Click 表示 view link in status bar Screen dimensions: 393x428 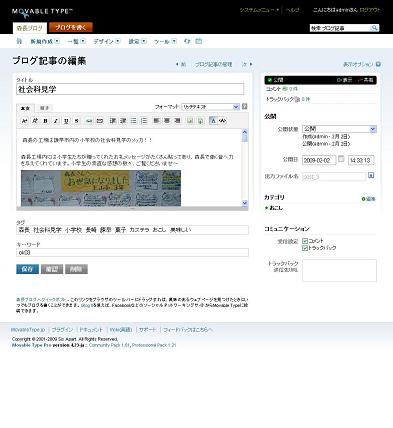pos(345,80)
